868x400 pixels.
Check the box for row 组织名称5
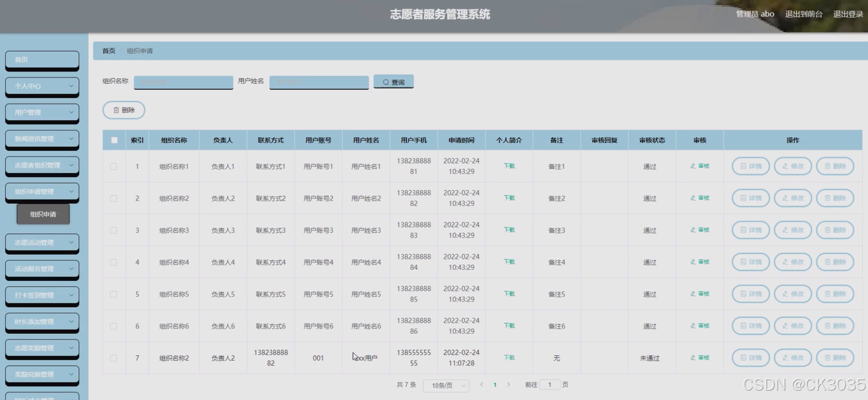pos(114,294)
